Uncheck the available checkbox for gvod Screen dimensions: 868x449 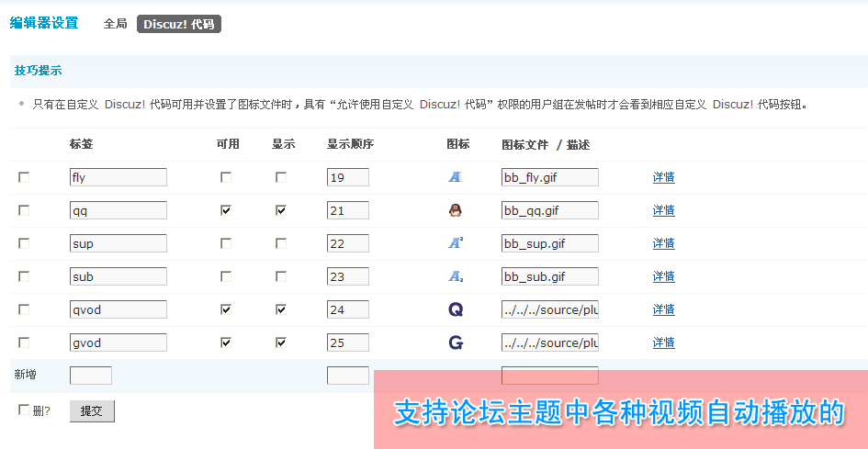(x=226, y=342)
